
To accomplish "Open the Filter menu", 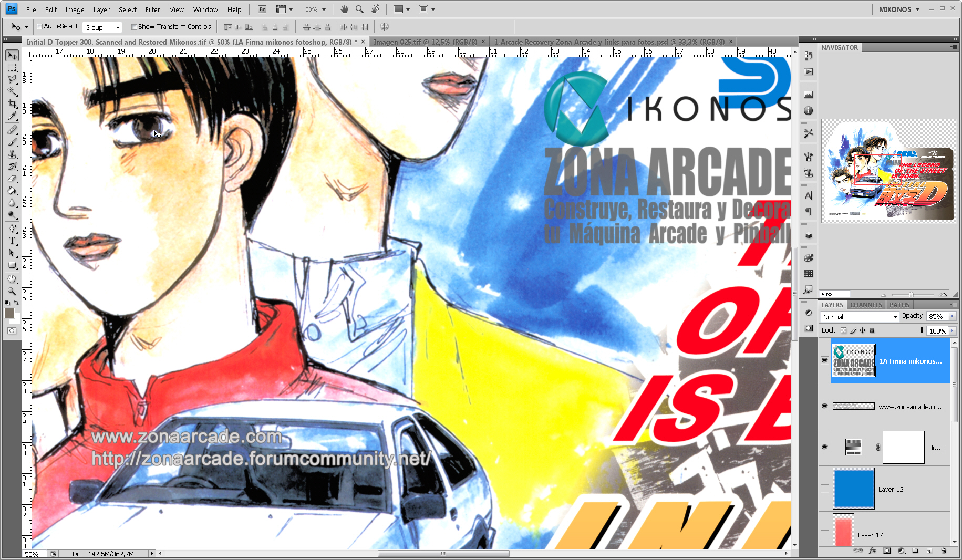I will pyautogui.click(x=152, y=9).
